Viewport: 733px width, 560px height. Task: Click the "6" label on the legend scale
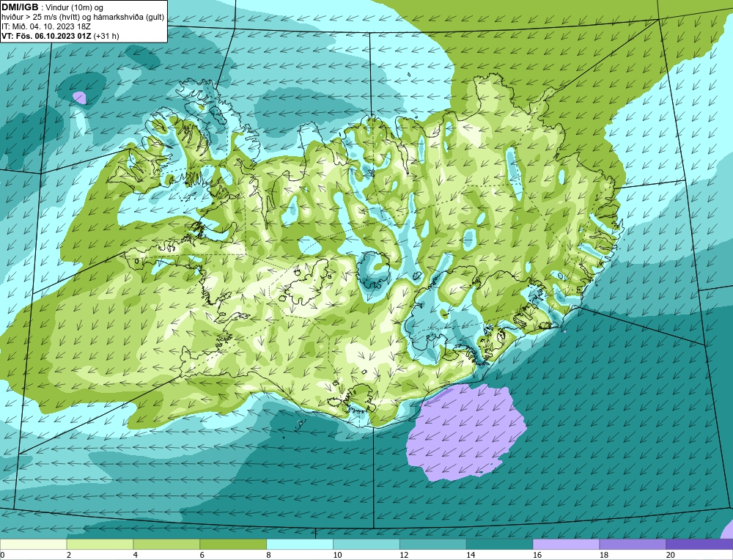click(202, 555)
